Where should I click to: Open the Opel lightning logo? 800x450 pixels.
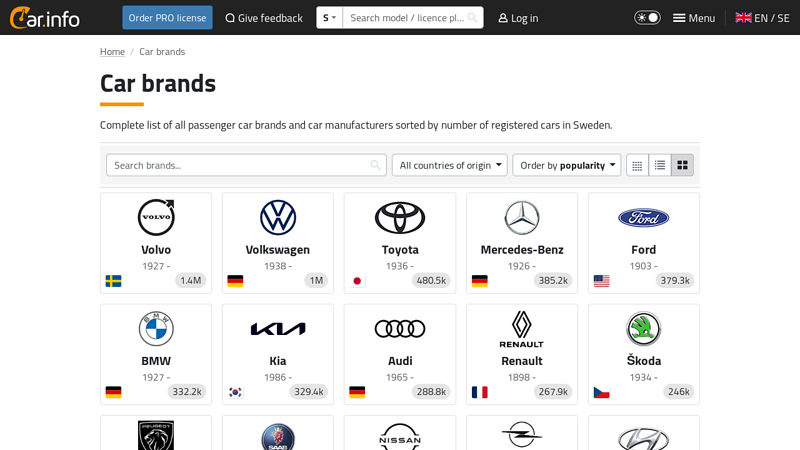tap(522, 435)
